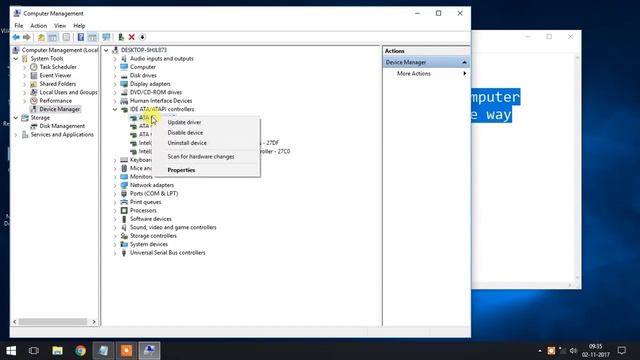Open the Help menu
640x360 pixels.
point(79,26)
